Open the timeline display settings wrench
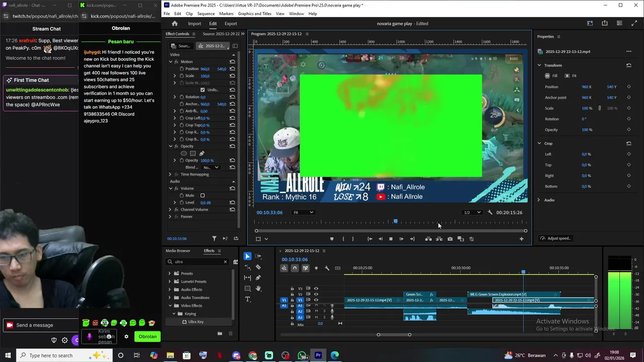The height and width of the screenshot is (362, 644). (x=327, y=268)
